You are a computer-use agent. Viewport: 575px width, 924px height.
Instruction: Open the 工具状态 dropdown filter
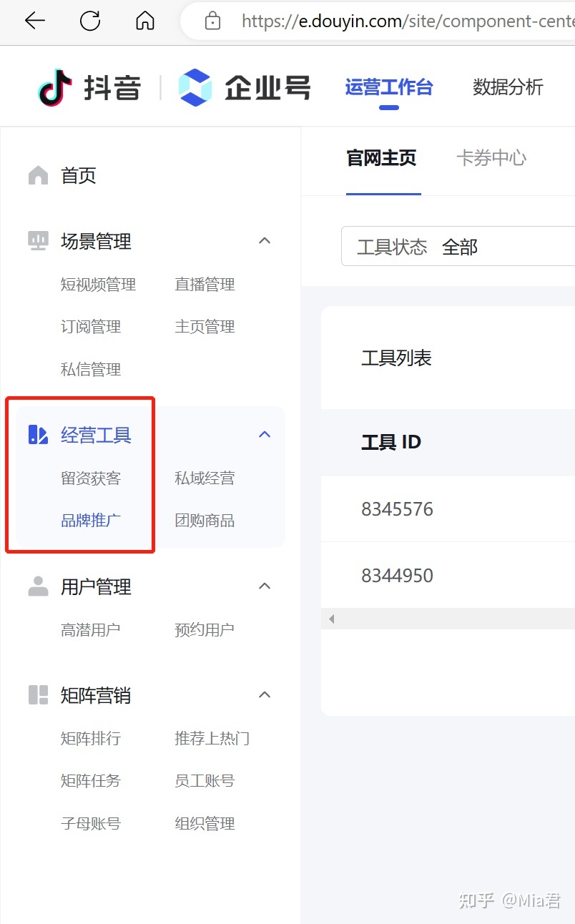click(x=458, y=247)
